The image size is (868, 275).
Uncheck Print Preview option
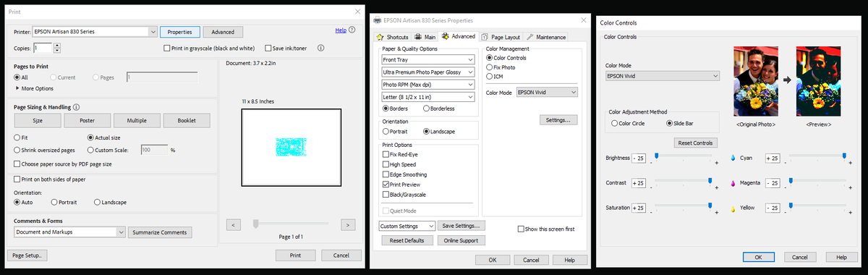pyautogui.click(x=386, y=185)
